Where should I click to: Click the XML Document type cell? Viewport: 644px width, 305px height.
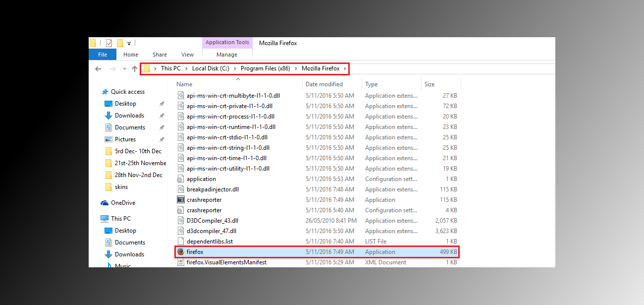[x=385, y=262]
